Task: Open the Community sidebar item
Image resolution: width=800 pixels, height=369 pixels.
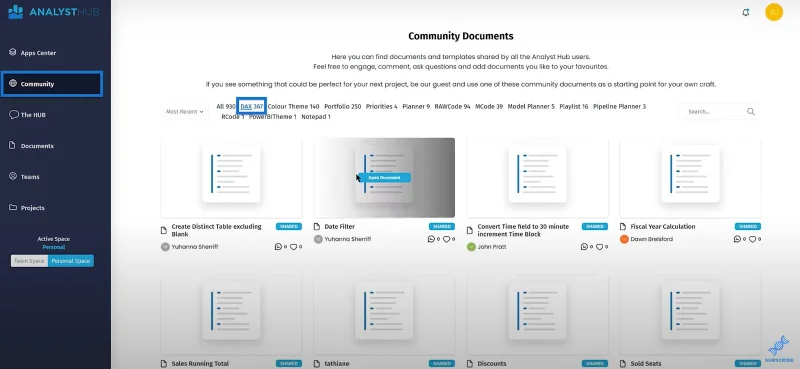Action: [52, 84]
